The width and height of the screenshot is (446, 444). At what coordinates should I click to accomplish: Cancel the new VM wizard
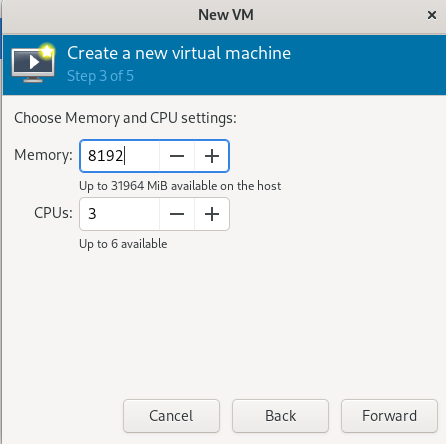coord(171,416)
